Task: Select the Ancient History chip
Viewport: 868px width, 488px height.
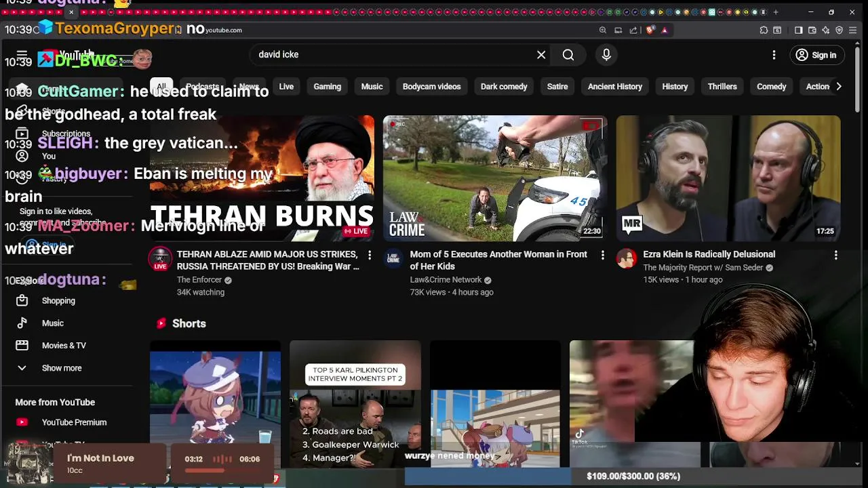Action: [x=615, y=87]
